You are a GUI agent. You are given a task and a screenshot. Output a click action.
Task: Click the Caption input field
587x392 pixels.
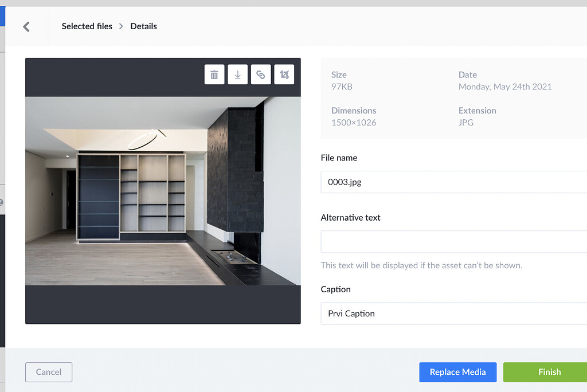pos(454,313)
